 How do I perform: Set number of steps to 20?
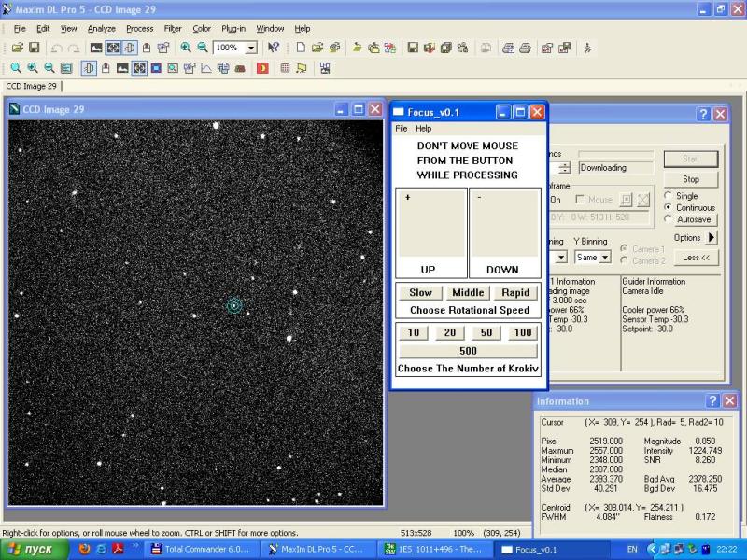click(x=450, y=332)
